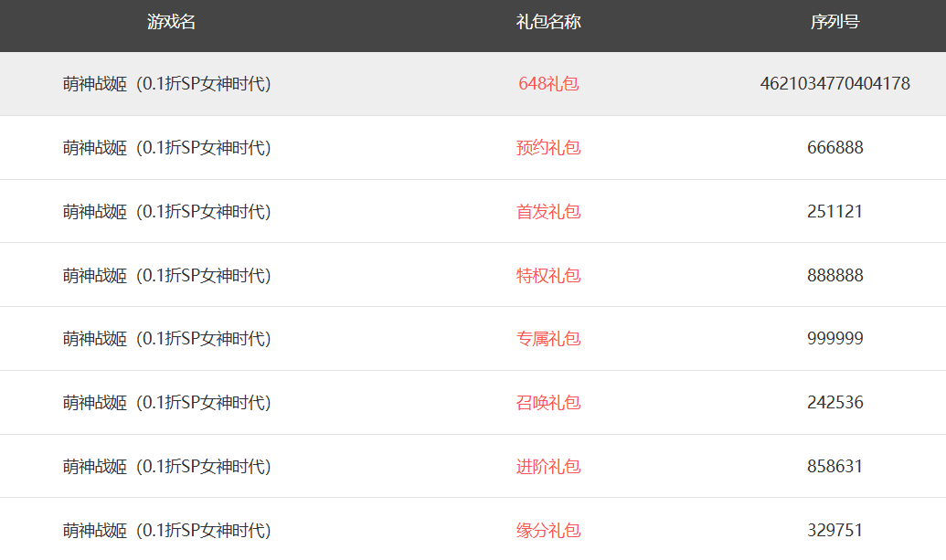Click serial number 329751

click(x=834, y=531)
